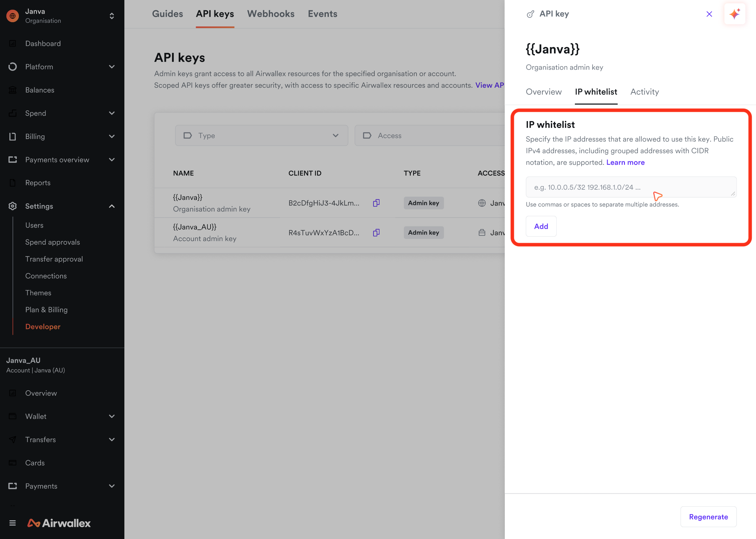Image resolution: width=756 pixels, height=539 pixels.
Task: Open Dashboard from the sidebar icon
Action: click(13, 43)
